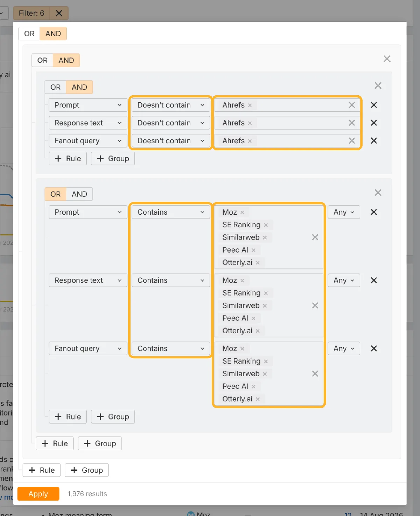
Task: Add a Group at the outermost filter level
Action: point(86,470)
